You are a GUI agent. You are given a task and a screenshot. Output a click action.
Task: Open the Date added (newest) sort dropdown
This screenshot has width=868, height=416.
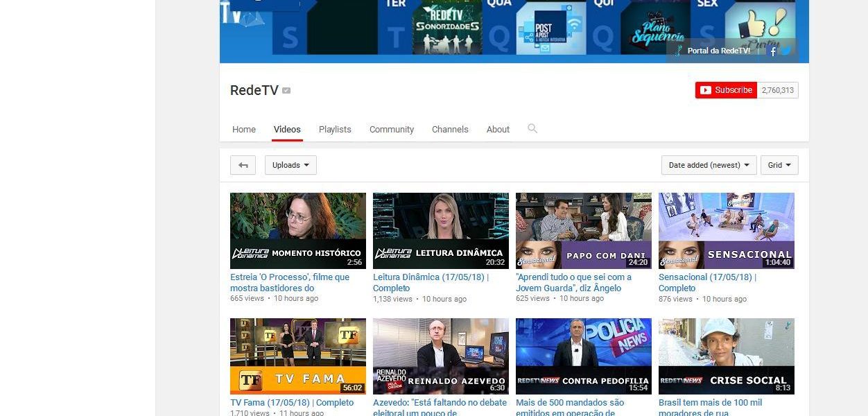click(709, 165)
